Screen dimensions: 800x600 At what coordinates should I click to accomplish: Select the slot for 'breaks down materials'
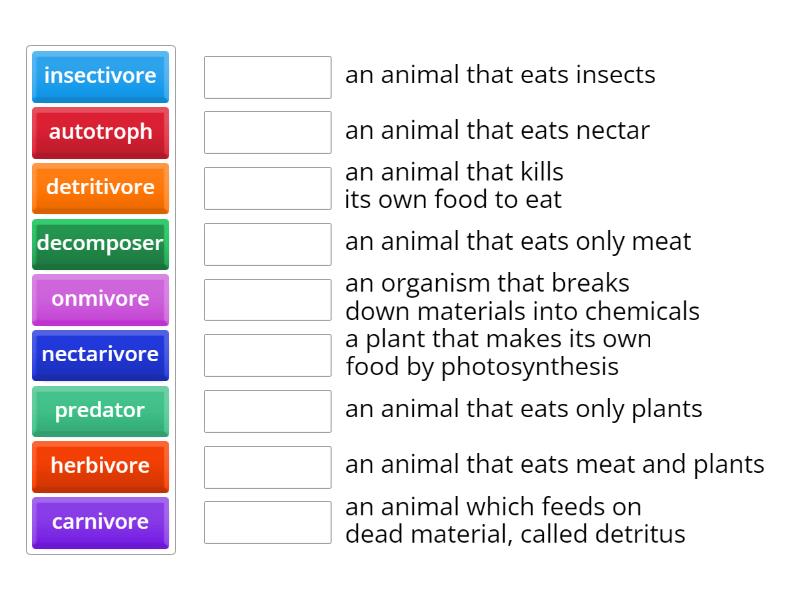pyautogui.click(x=267, y=299)
